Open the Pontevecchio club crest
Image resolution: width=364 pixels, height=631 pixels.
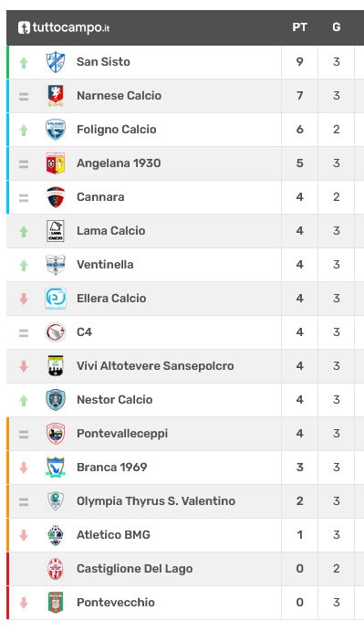click(56, 603)
